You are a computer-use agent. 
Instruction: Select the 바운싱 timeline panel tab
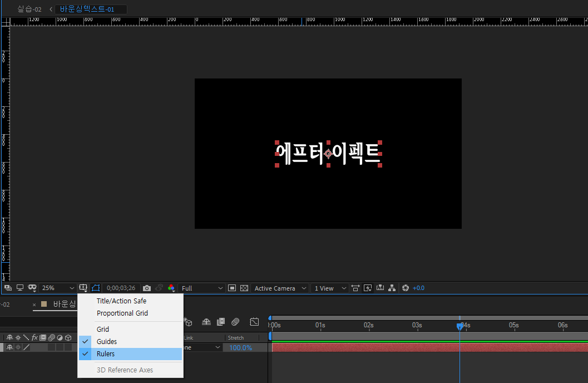click(x=65, y=304)
